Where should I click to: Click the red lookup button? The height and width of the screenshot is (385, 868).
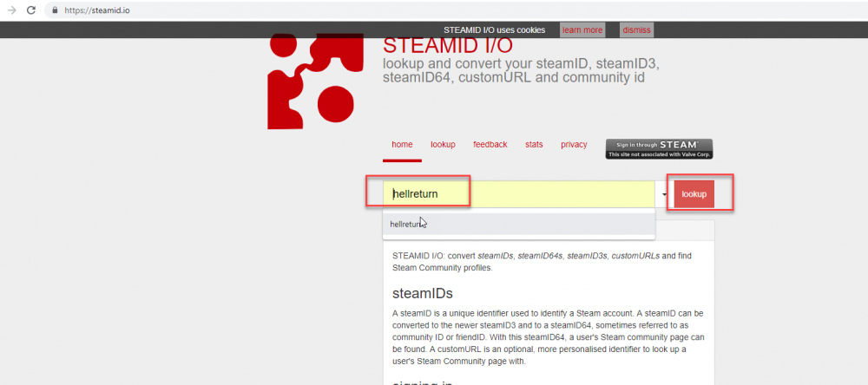(694, 194)
